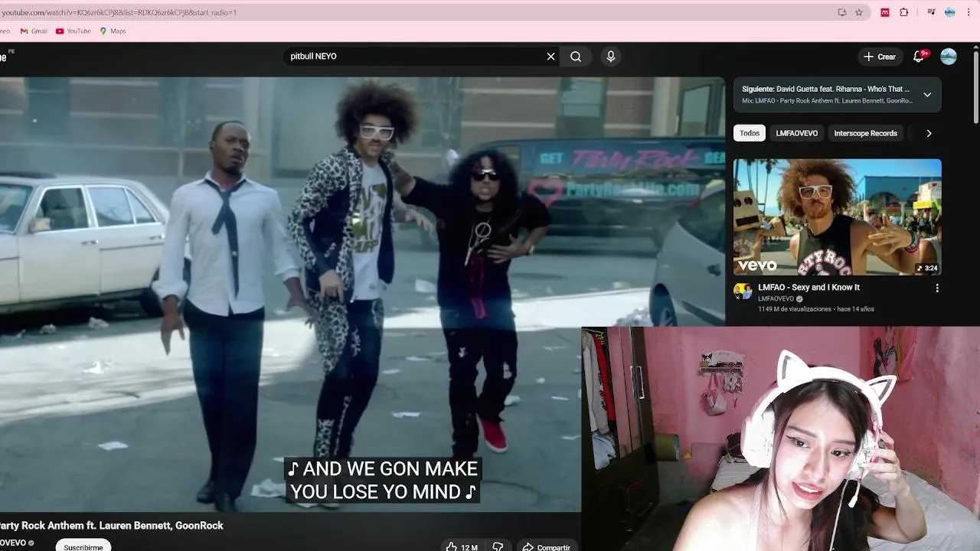Click the Siguiente: David Guetta next-video text

825,90
